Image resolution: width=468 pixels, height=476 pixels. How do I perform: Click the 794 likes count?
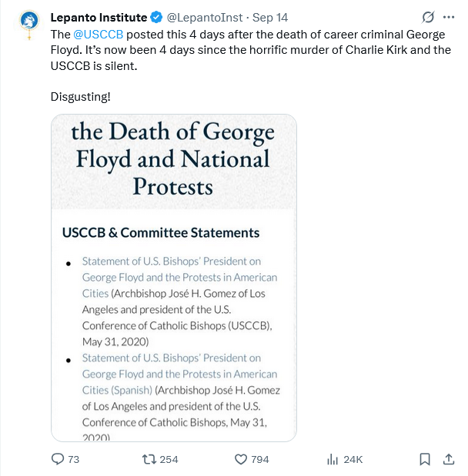coord(260,459)
